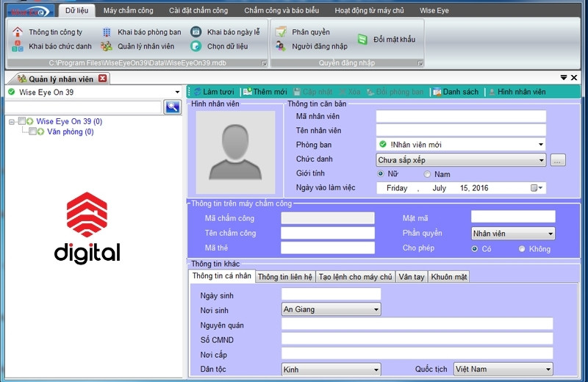Open Khai báo ngày lễ icon
The image size is (588, 382).
click(x=196, y=32)
